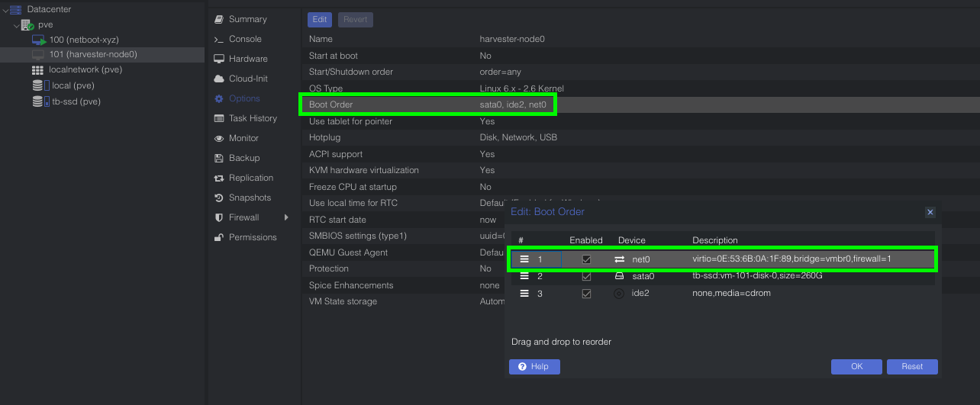
Task: Collapse the pve node tree arrow
Action: tap(17, 25)
